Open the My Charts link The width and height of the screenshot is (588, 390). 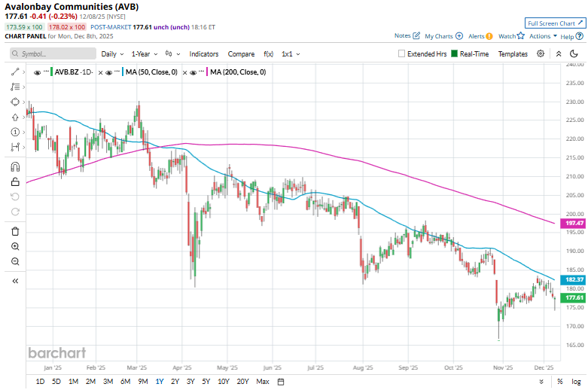click(x=443, y=36)
